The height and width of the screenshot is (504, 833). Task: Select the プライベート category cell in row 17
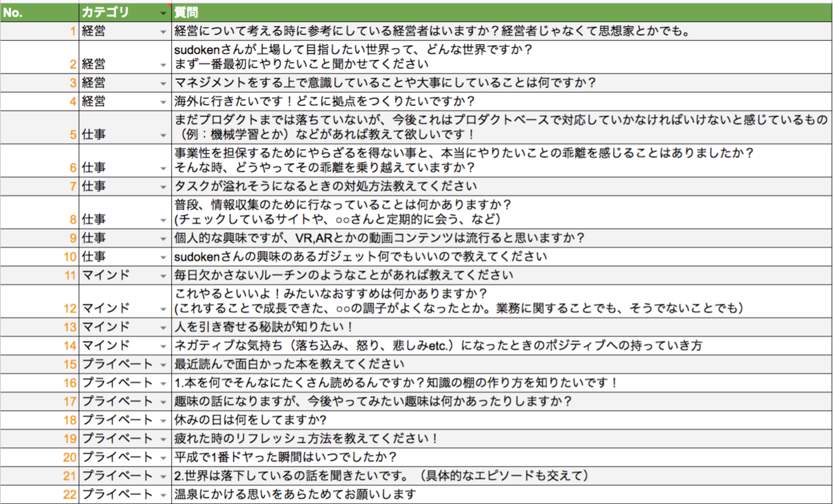tap(125, 401)
